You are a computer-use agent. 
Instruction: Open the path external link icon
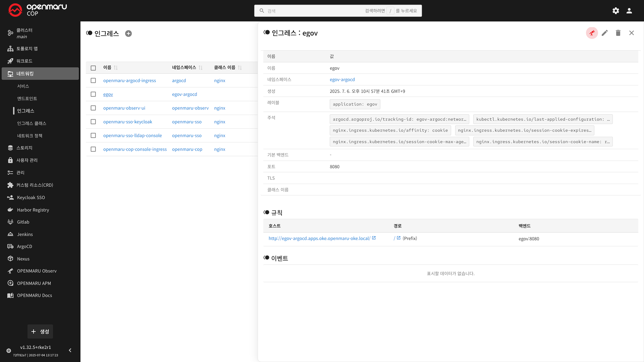(399, 238)
